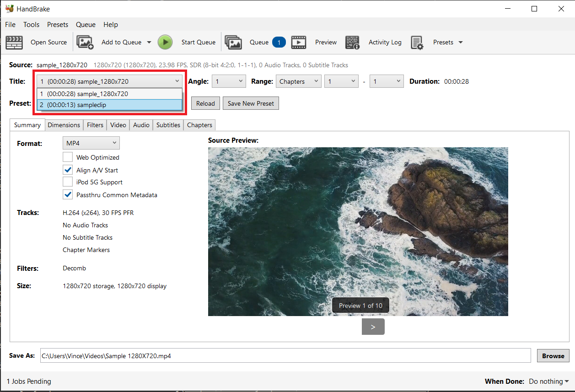Open the Queue window icon
This screenshot has width=575, height=392.
233,42
